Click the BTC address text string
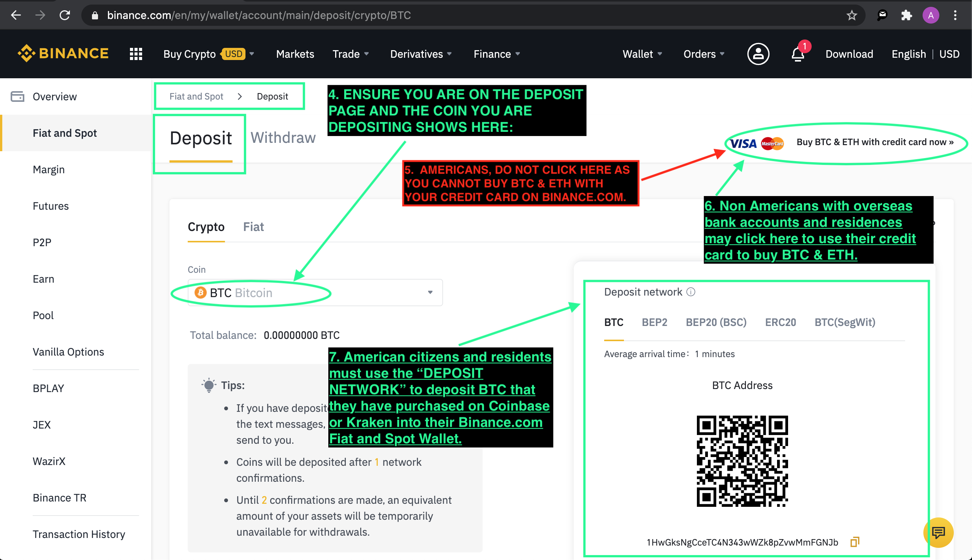Screen dimensions: 972x560 pos(742,542)
